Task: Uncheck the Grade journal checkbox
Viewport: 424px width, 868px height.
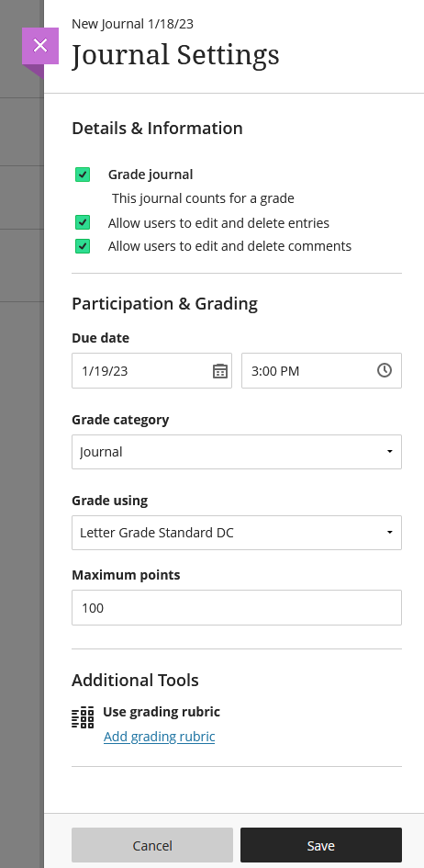Action: point(83,175)
